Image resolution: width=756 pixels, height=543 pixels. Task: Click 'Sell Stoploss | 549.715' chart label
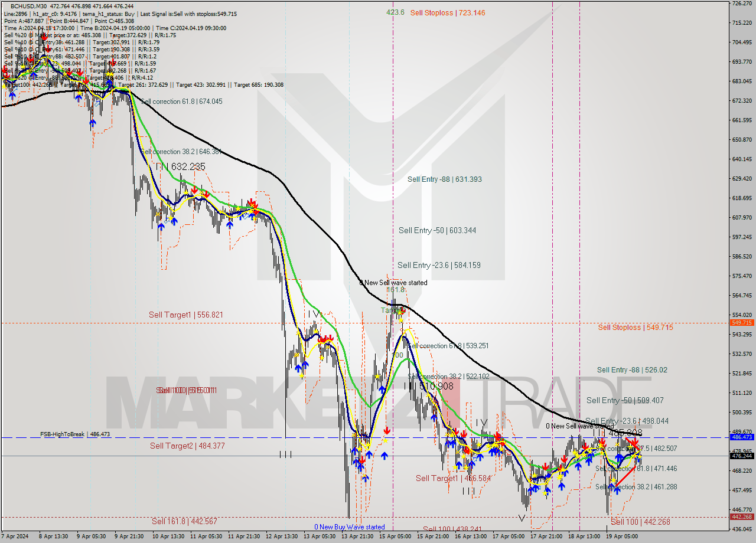tap(636, 328)
